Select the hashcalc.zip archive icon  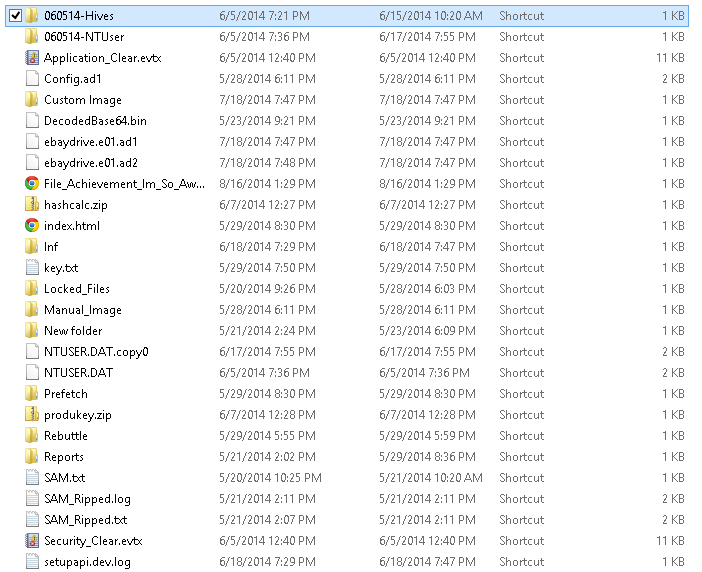tap(32, 205)
